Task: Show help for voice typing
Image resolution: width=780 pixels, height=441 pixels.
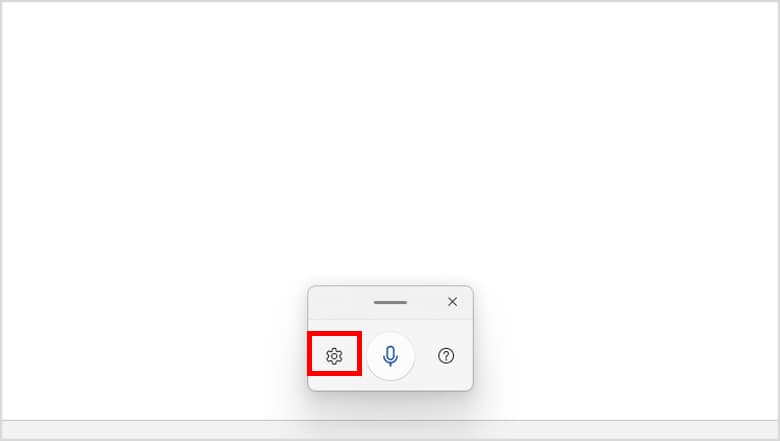Action: coord(446,356)
